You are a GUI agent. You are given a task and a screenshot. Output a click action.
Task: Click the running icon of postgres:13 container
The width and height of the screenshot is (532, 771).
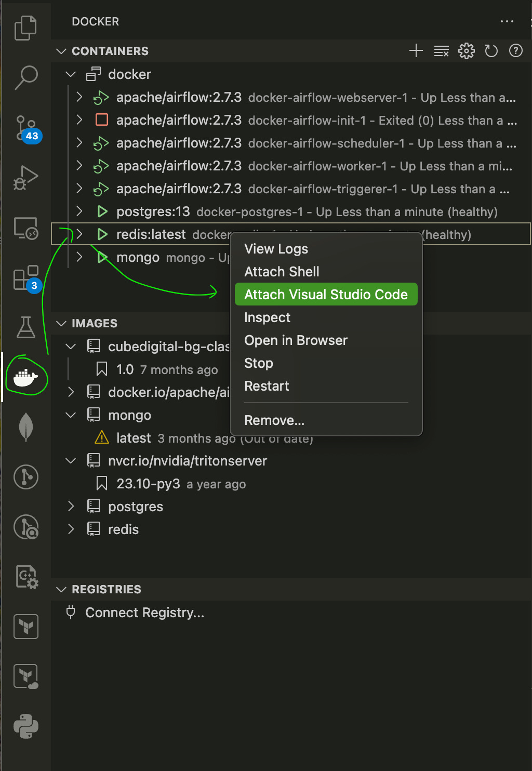pyautogui.click(x=102, y=211)
